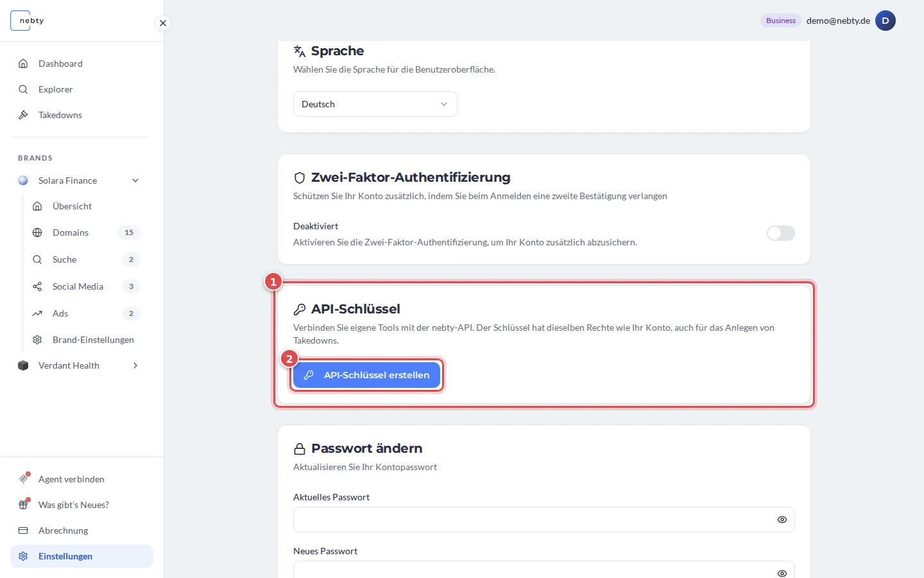Click the Dashboard home icon
Viewport: 924px width, 578px height.
(x=23, y=64)
